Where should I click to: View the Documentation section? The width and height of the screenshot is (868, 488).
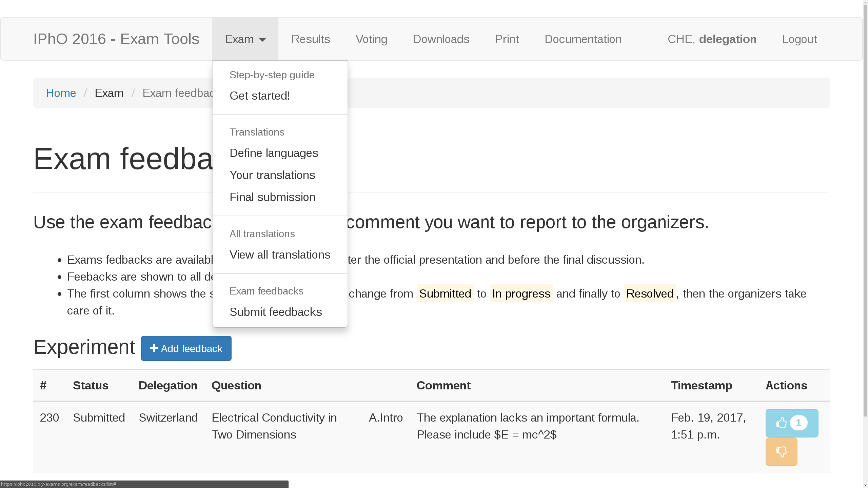coord(583,39)
